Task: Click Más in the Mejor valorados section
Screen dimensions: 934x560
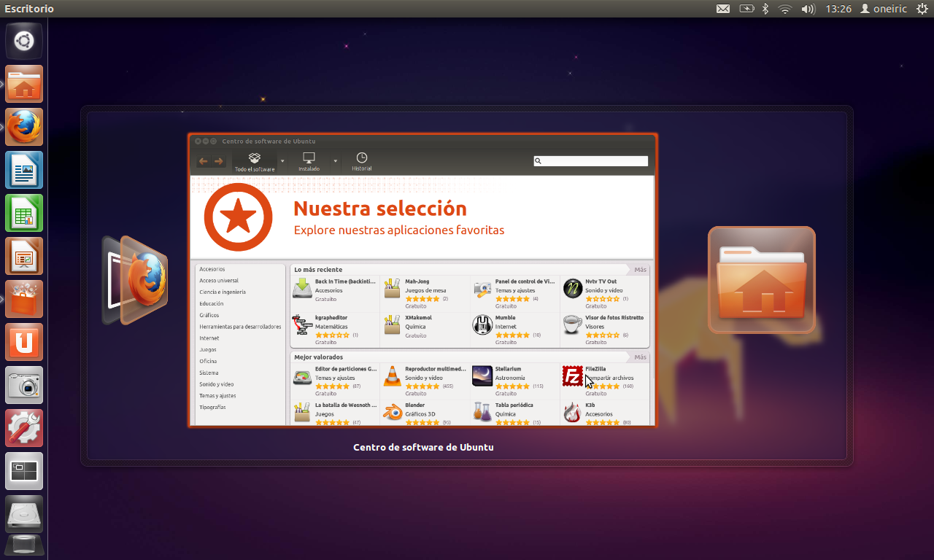Action: point(640,357)
